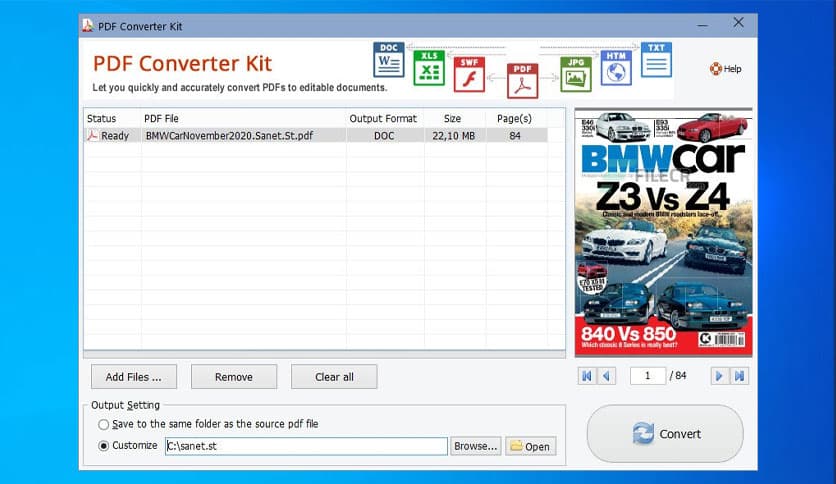The width and height of the screenshot is (836, 484).
Task: Click the DOC output format cell
Action: (384, 135)
